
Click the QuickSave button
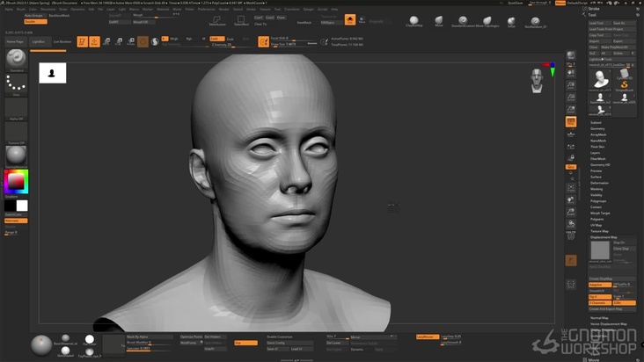pyautogui.click(x=515, y=3)
